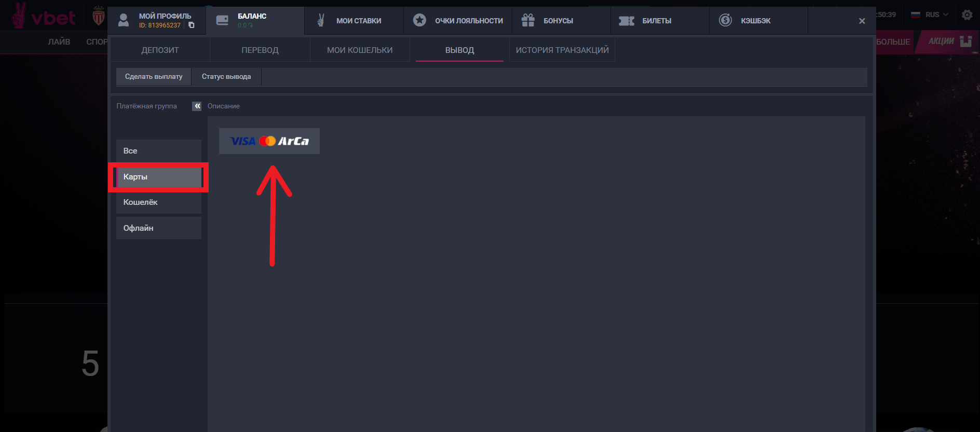Go to vbet logo home
Screen dimensions: 980x432
(x=44, y=17)
